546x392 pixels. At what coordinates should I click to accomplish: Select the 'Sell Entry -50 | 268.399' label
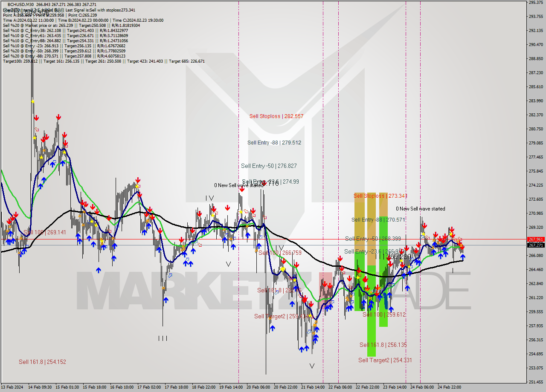373,239
